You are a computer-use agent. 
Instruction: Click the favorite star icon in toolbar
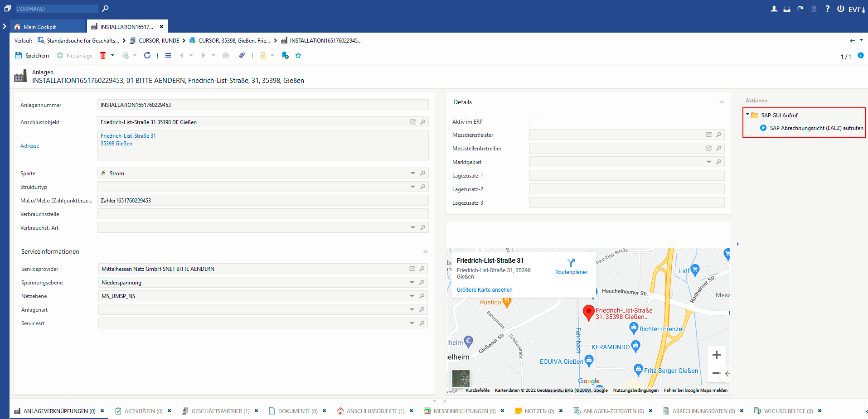(x=298, y=55)
